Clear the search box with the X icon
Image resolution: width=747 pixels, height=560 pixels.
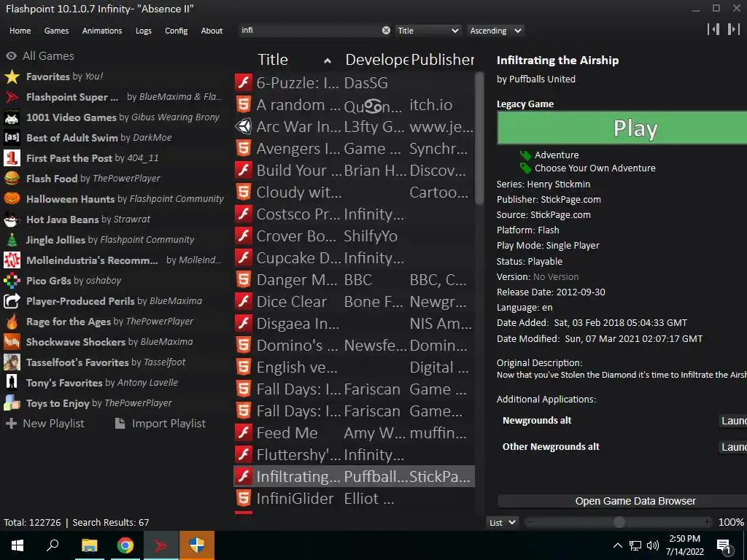click(386, 31)
